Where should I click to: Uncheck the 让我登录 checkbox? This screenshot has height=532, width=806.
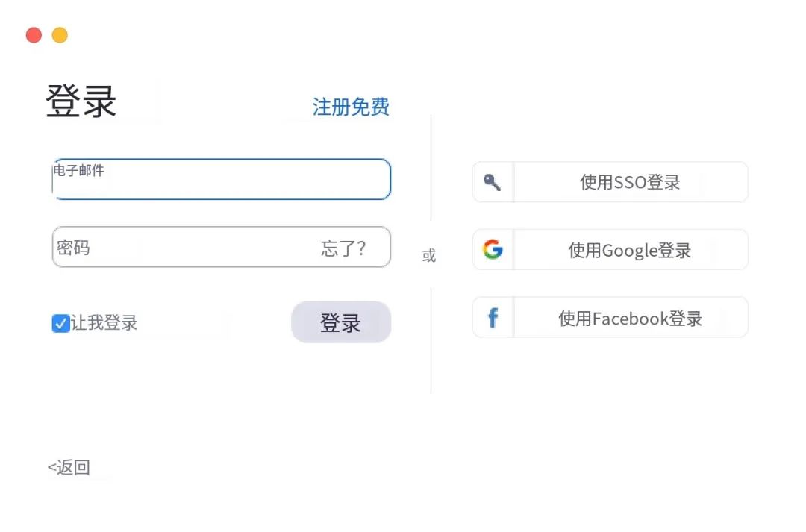pyautogui.click(x=60, y=323)
